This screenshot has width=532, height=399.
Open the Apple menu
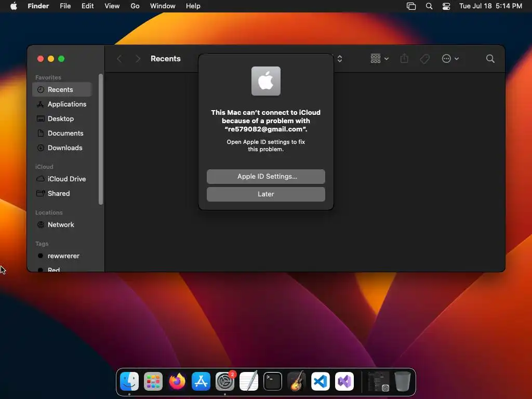coord(14,6)
